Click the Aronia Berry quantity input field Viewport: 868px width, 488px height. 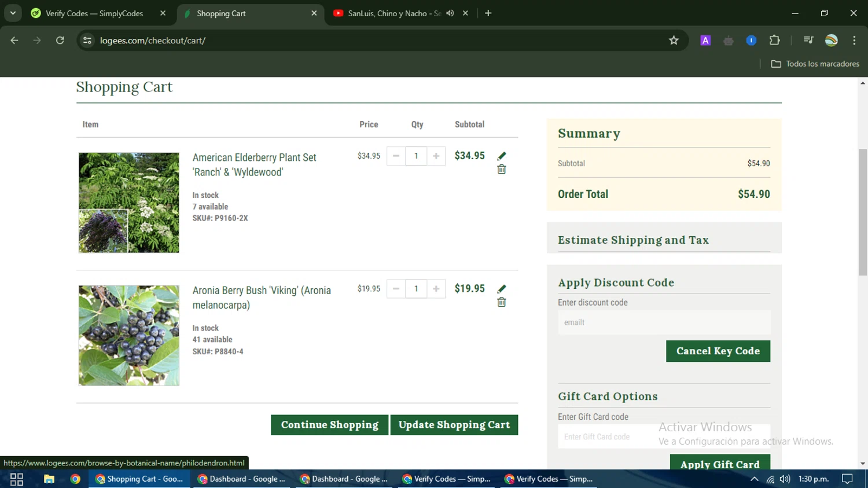tap(416, 289)
